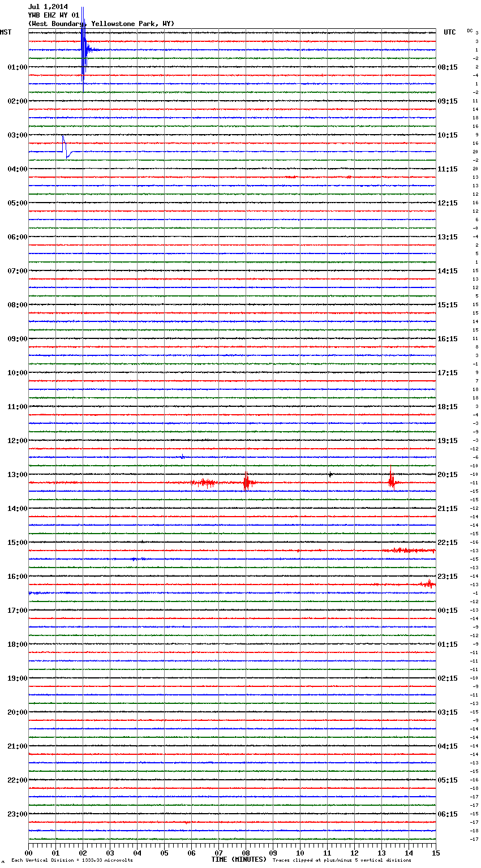This screenshot has width=481, height=868.
Task: Click the 10:15 UTC label
Action: point(448,135)
